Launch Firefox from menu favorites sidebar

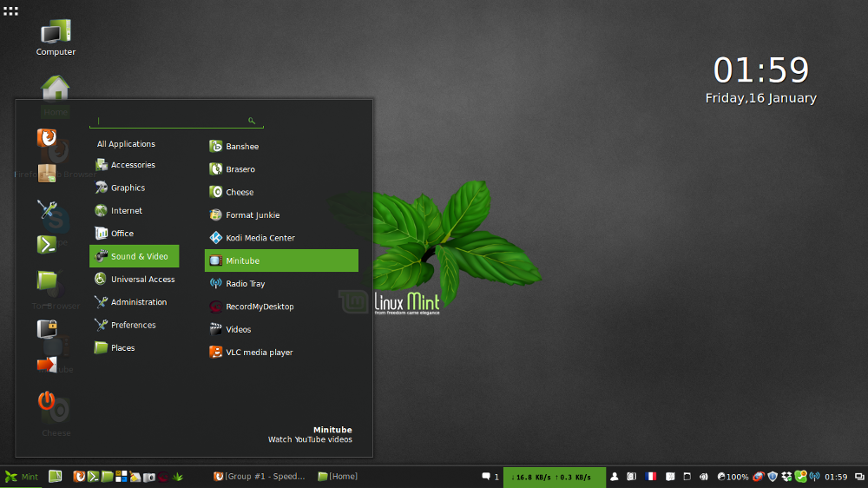pos(47,137)
